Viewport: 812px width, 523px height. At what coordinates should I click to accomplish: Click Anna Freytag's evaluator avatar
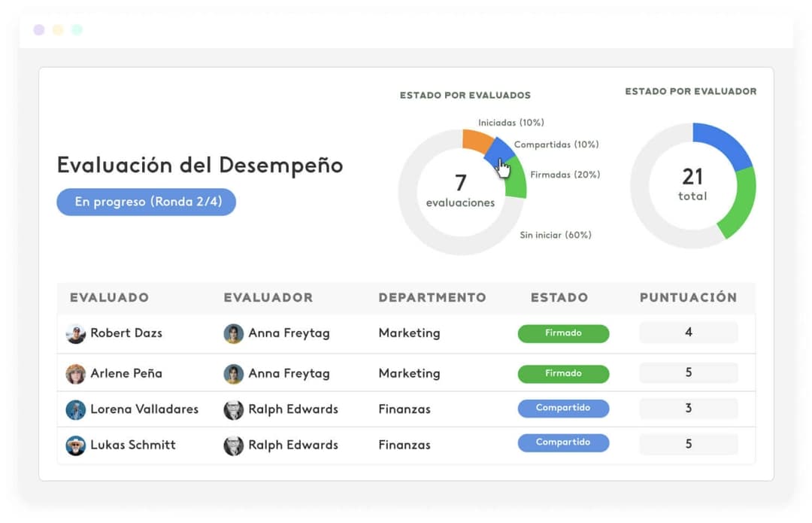[x=234, y=333]
